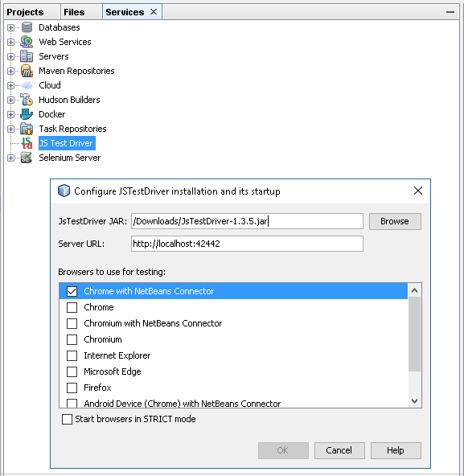Click the Browse button

[395, 221]
